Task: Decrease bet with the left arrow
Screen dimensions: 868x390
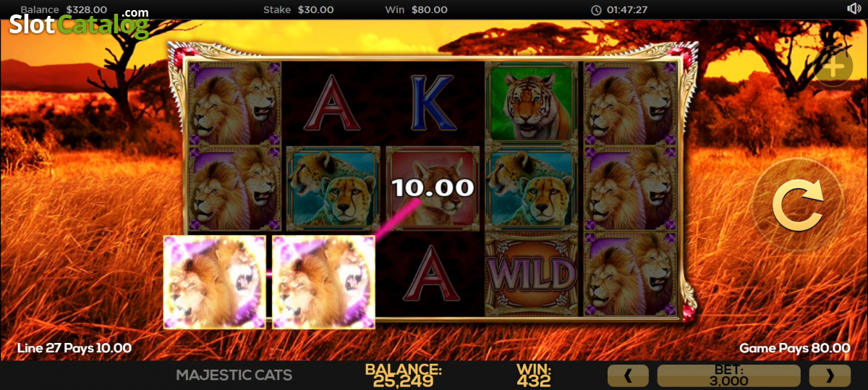Action: point(628,376)
